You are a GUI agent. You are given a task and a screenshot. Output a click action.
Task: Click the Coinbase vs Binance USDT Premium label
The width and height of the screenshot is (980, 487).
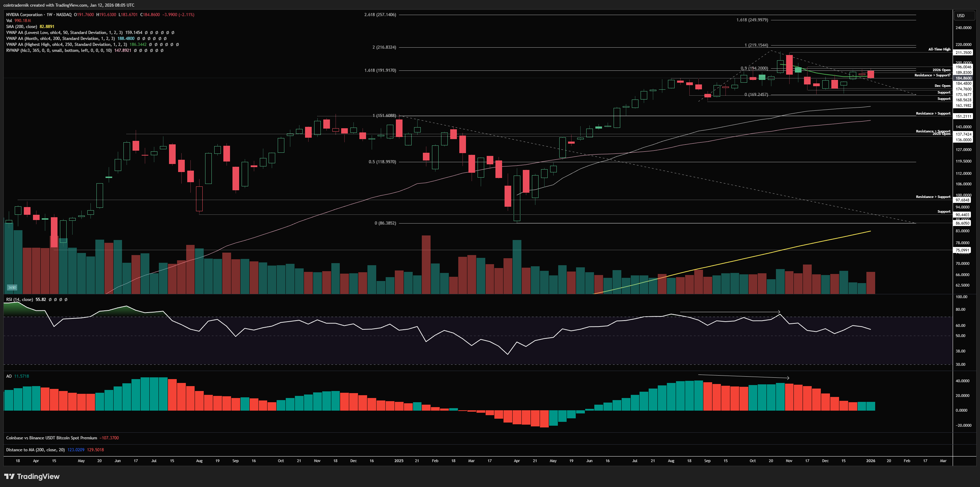51,438
